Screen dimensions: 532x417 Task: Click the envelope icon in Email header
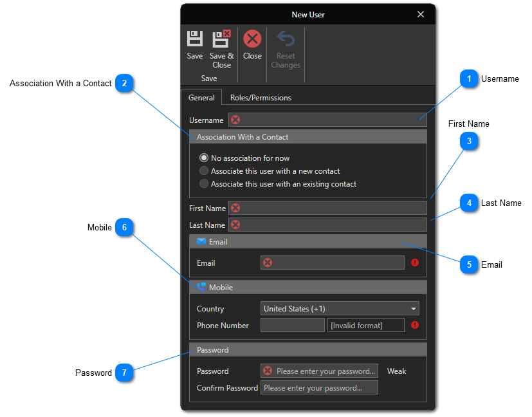201,242
